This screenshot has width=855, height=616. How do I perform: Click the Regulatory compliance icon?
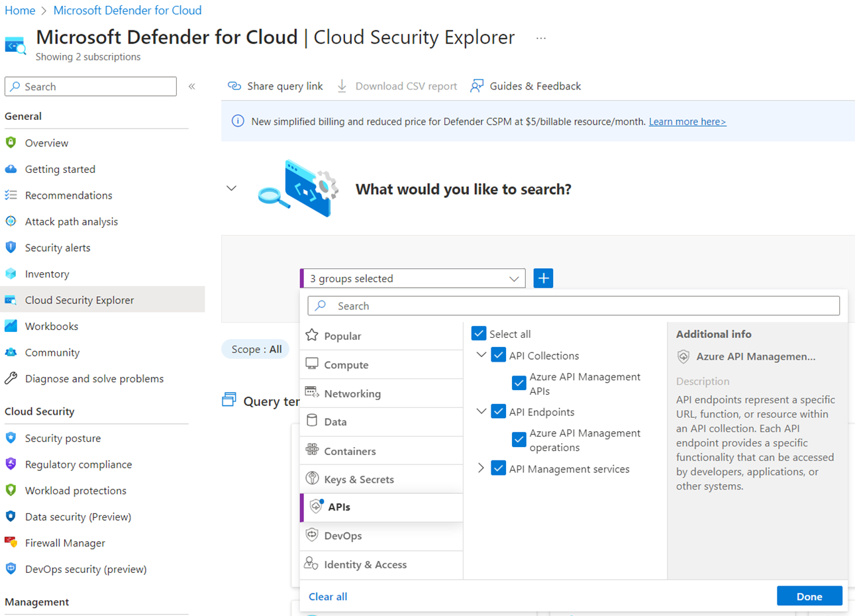coord(11,464)
